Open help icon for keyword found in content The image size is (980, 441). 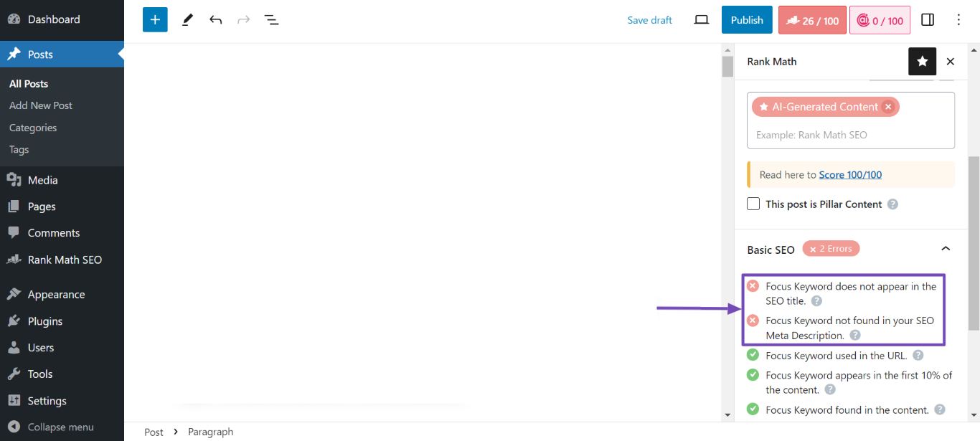[939, 410]
